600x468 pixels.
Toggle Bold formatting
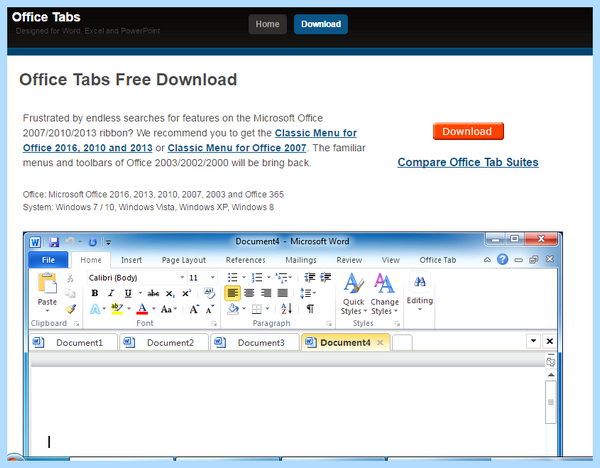[95, 293]
